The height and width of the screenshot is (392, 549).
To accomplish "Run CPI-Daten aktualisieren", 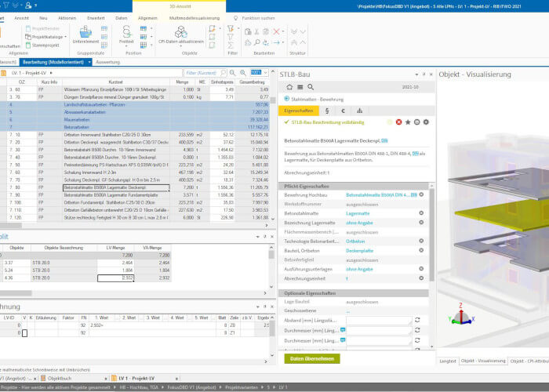I will click(x=181, y=34).
